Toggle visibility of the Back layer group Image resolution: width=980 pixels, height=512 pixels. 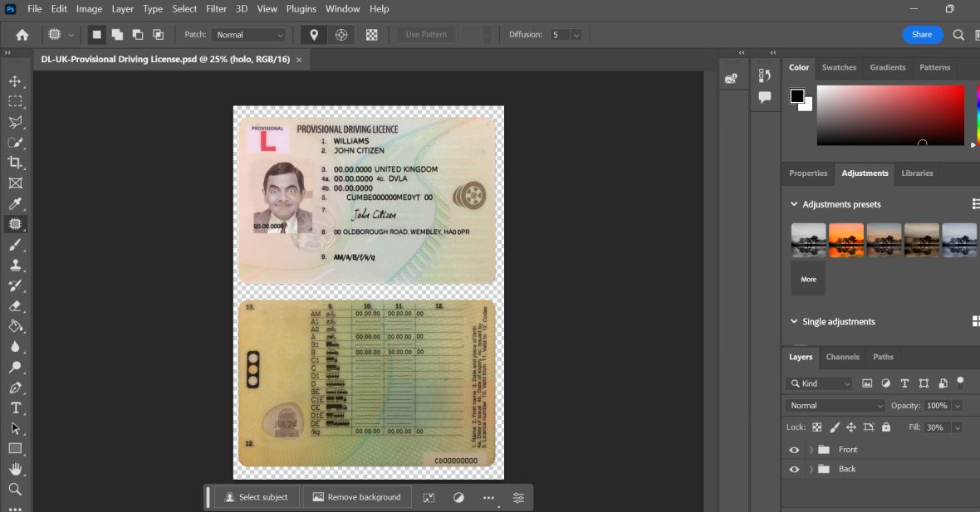794,469
